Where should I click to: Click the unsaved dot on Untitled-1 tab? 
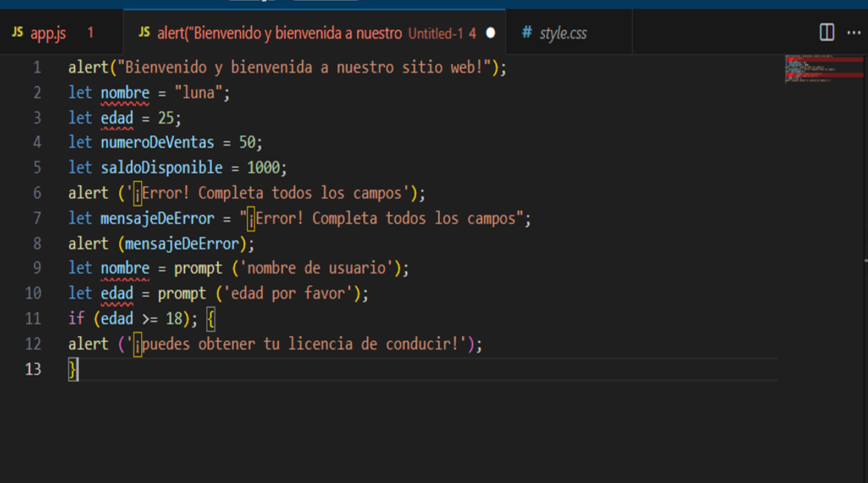490,33
